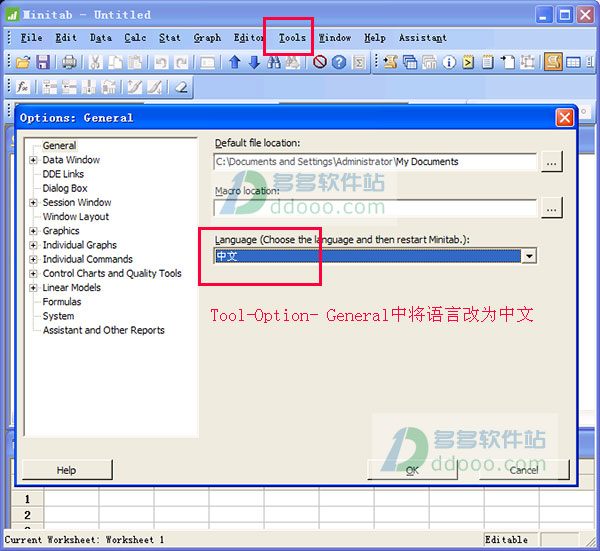Expand the Individual Commands tree node
This screenshot has width=600, height=551.
33,259
